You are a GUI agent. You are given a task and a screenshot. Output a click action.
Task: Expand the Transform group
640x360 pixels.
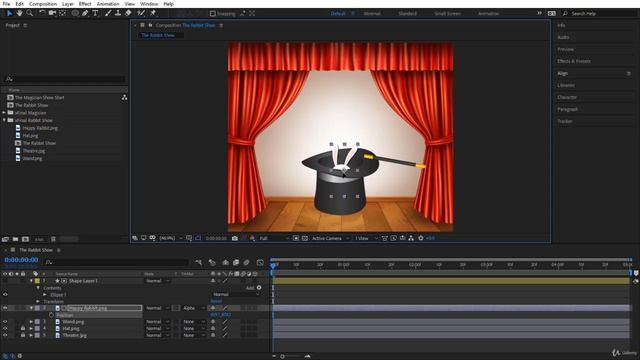[38, 302]
